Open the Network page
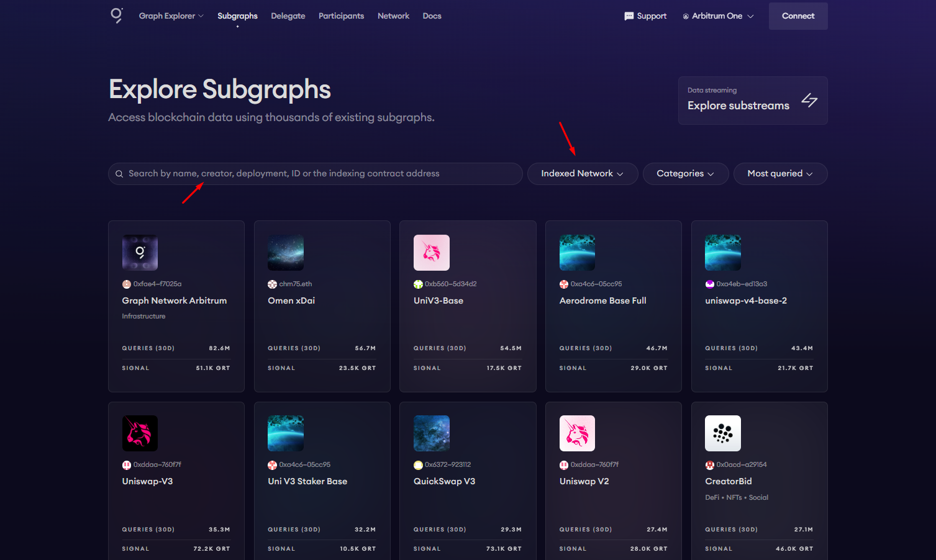The image size is (936, 560). [393, 16]
